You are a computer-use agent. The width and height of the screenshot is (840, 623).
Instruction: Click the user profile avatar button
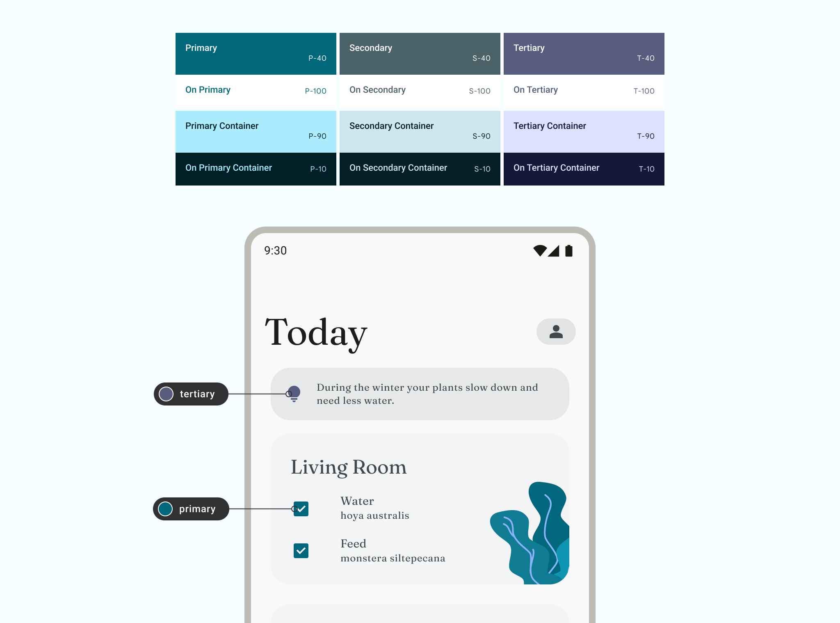556,330
